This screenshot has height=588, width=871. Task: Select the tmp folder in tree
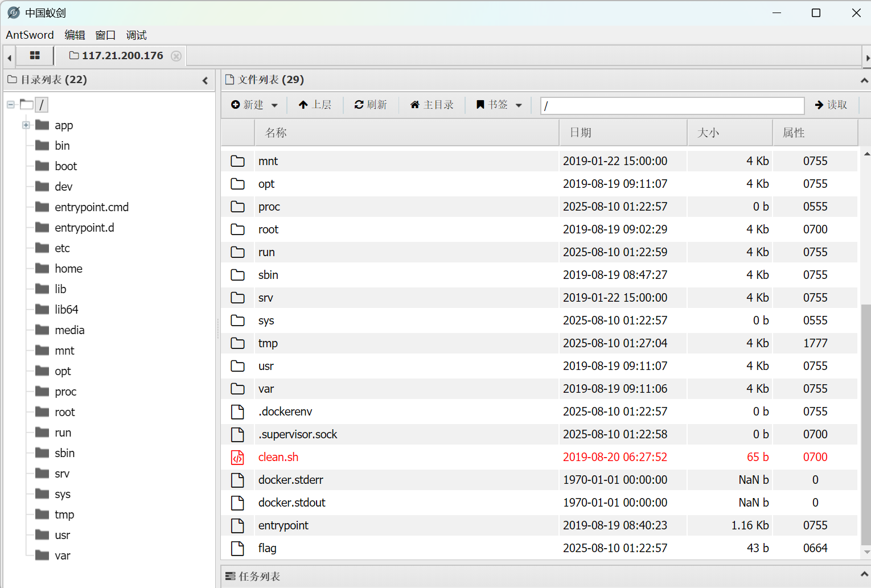click(x=64, y=515)
